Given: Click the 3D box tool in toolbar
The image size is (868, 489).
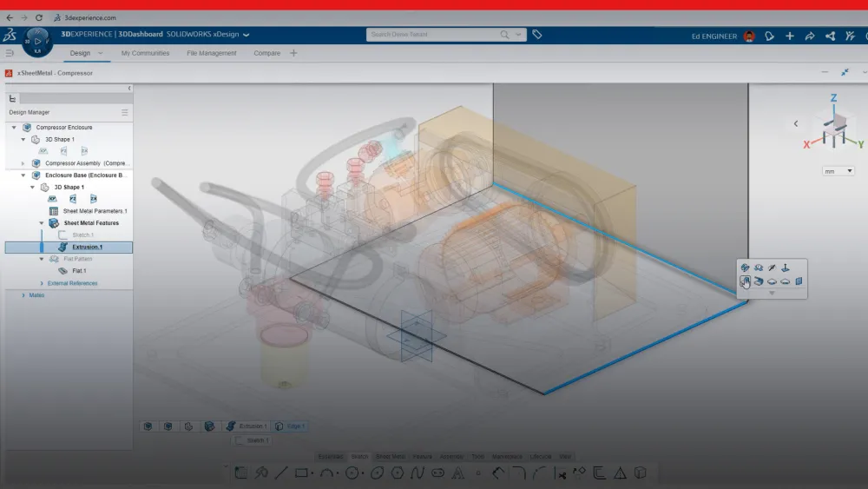Looking at the screenshot, I should point(640,473).
